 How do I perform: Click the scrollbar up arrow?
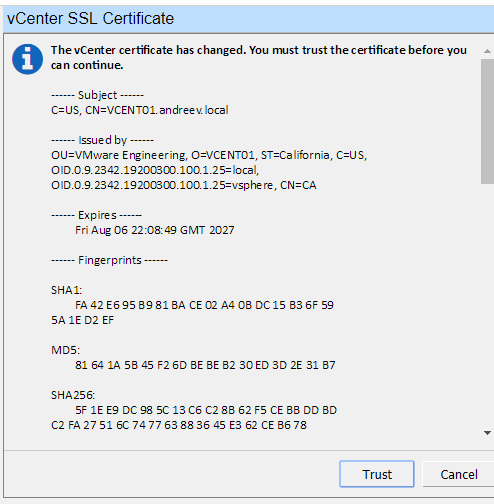tap(487, 51)
